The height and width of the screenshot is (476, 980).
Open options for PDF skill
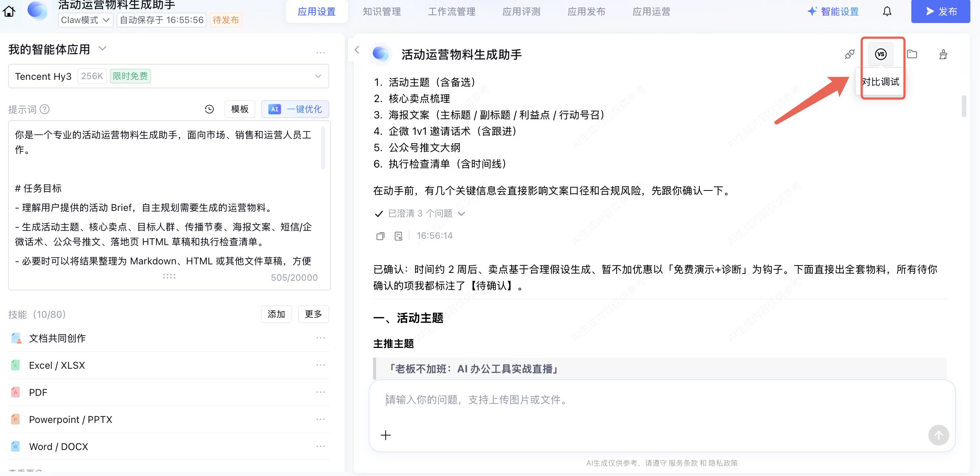click(x=320, y=392)
